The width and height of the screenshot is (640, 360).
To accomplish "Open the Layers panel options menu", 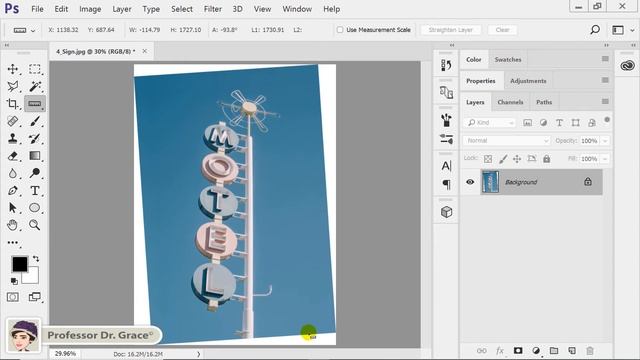I will (605, 102).
